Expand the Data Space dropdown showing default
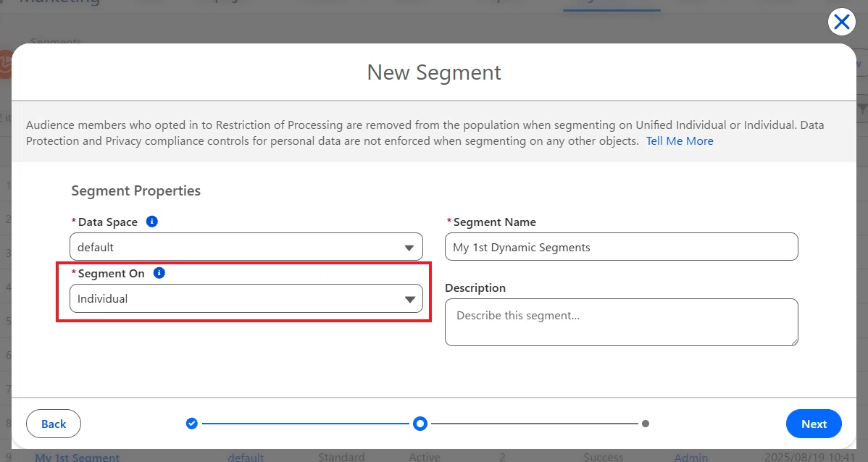Viewport: 868px width, 462px height. [246, 247]
